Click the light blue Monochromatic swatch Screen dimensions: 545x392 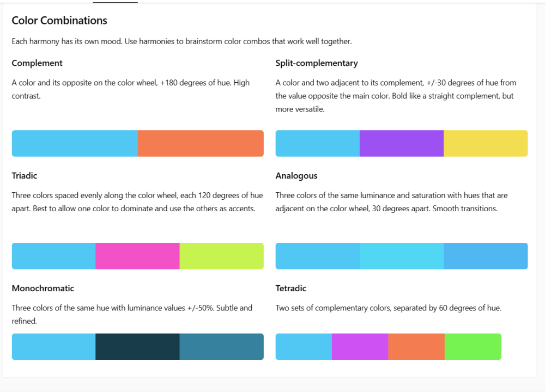click(x=53, y=347)
